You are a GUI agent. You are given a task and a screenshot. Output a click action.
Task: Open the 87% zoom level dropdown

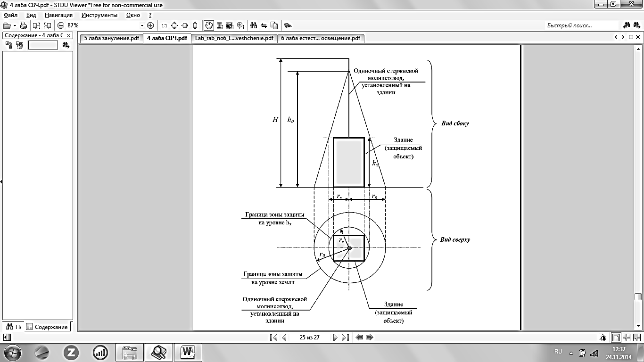tap(142, 25)
